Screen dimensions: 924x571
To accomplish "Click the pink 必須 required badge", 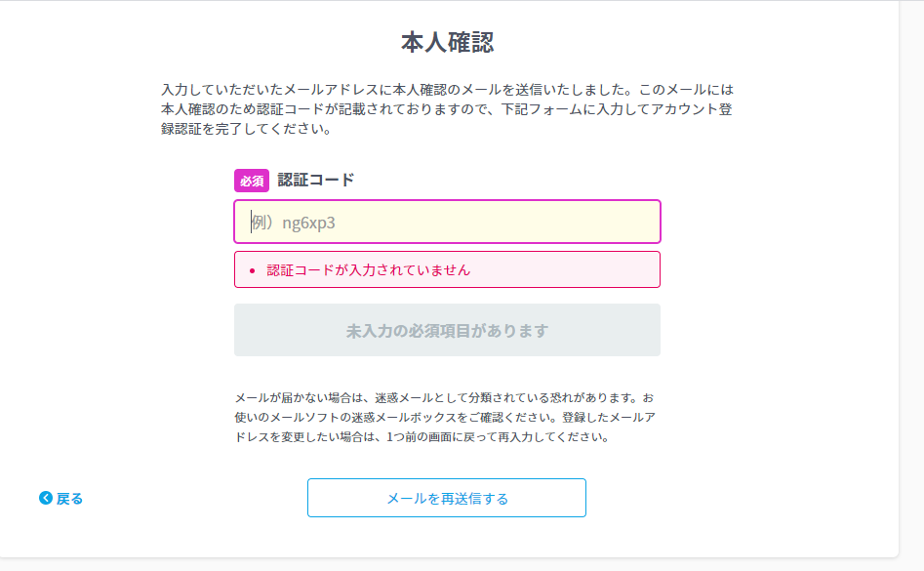I will coord(251,181).
